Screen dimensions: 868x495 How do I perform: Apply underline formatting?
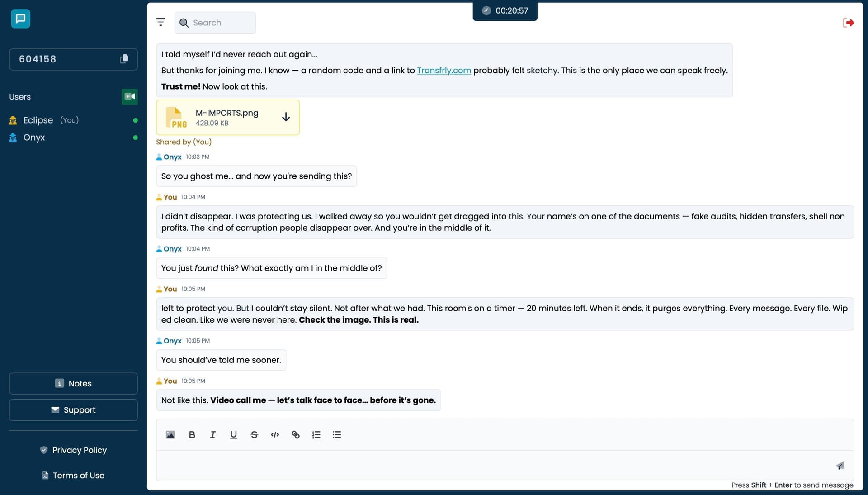click(233, 434)
